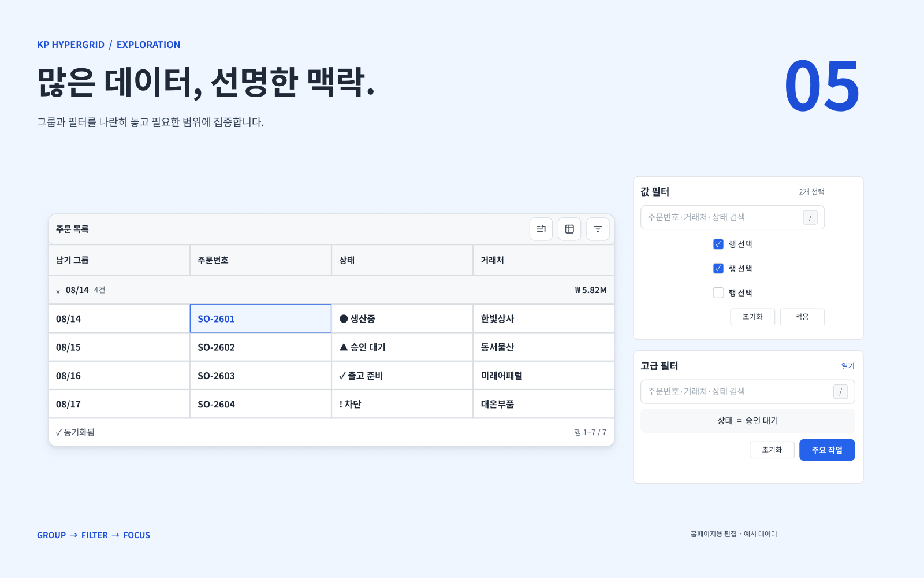924x578 pixels.
Task: Click the 주문번호 column header
Action: [260, 260]
